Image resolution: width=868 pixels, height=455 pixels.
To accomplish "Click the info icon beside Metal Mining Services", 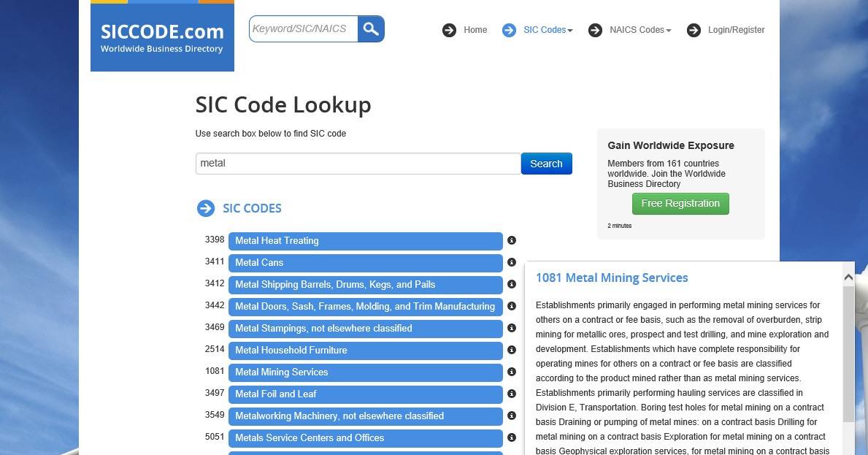I will pos(512,372).
